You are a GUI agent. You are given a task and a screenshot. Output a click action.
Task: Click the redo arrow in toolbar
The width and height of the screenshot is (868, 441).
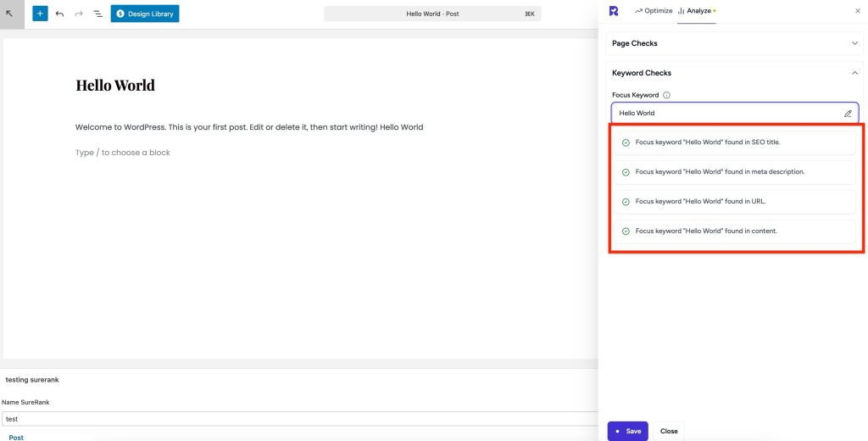coord(79,14)
